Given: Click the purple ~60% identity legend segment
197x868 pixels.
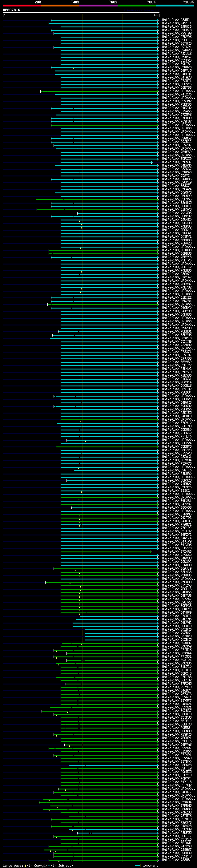Looking at the screenshot, I should 99,6.
